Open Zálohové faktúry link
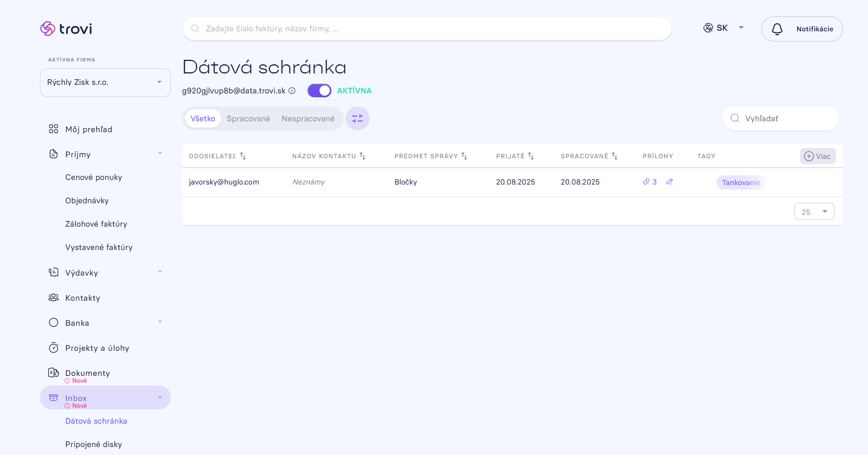 (96, 224)
